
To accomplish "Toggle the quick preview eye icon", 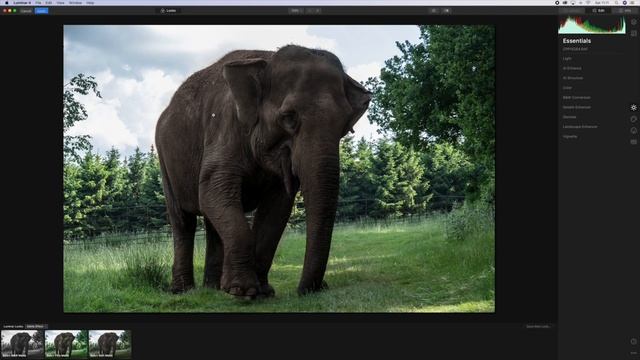I will [x=433, y=11].
